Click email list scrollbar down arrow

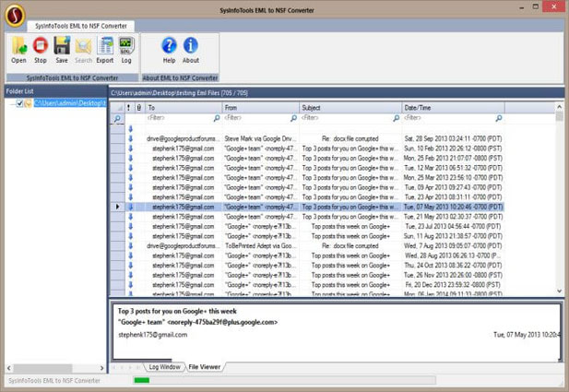559,291
